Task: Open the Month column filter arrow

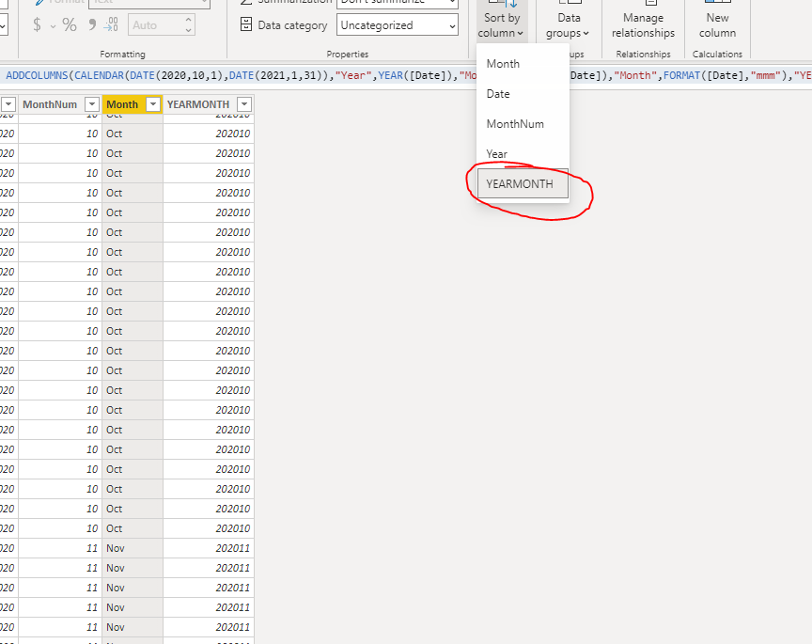Action: pos(153,104)
